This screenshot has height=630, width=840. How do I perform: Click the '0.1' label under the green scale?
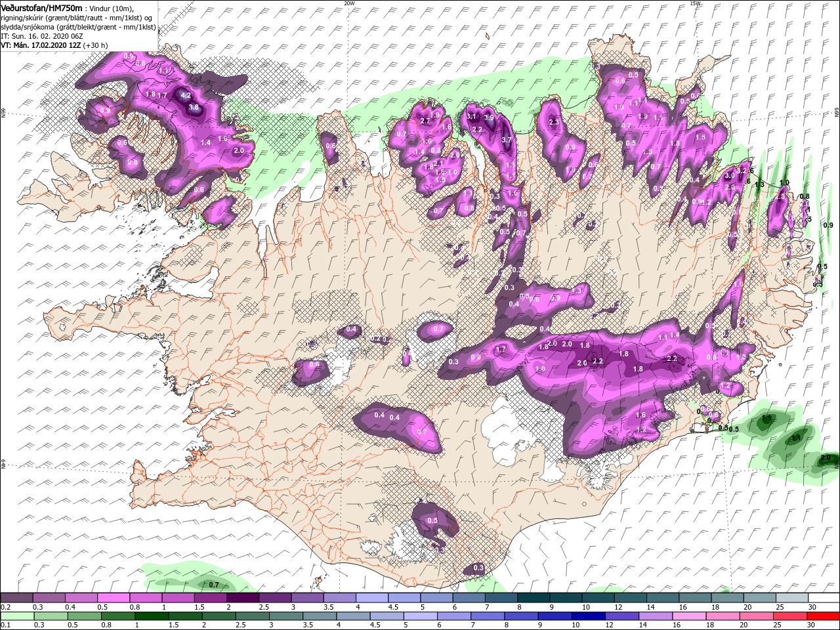point(6,625)
